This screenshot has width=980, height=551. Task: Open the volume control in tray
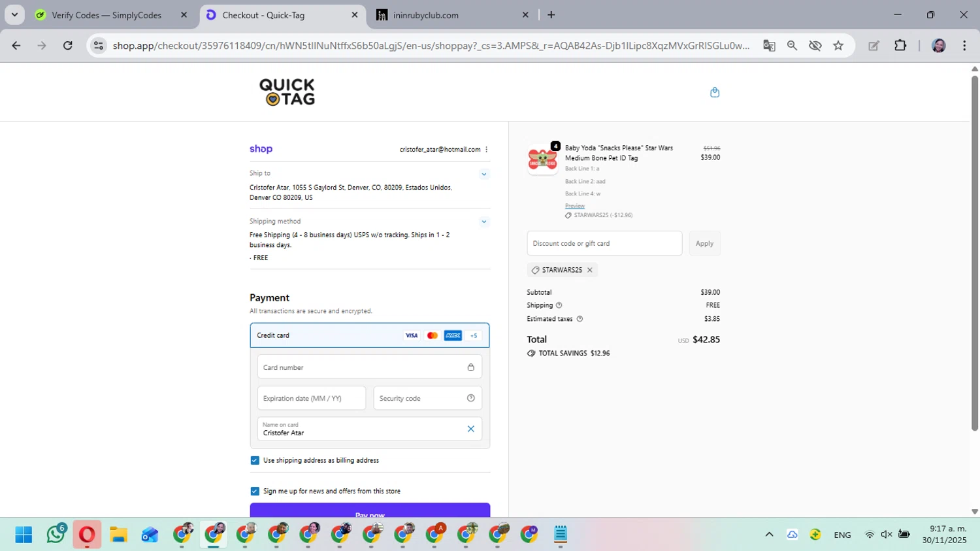click(x=887, y=535)
